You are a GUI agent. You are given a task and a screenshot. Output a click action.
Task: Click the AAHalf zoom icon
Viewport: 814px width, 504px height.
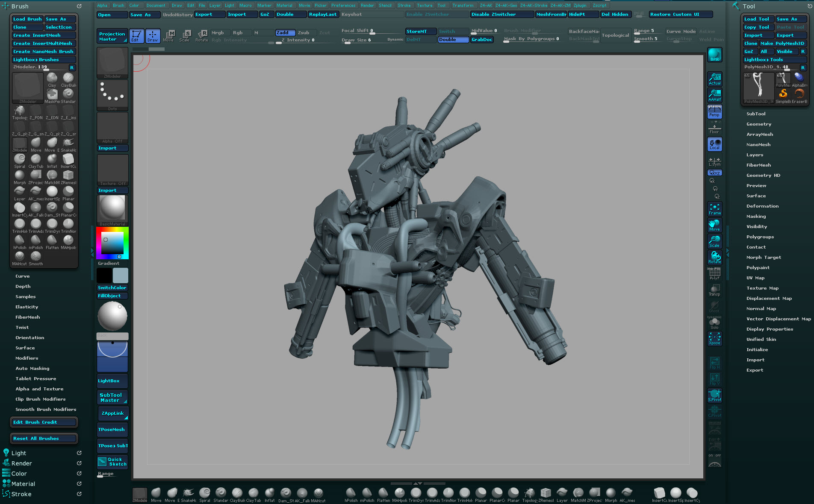tap(714, 95)
